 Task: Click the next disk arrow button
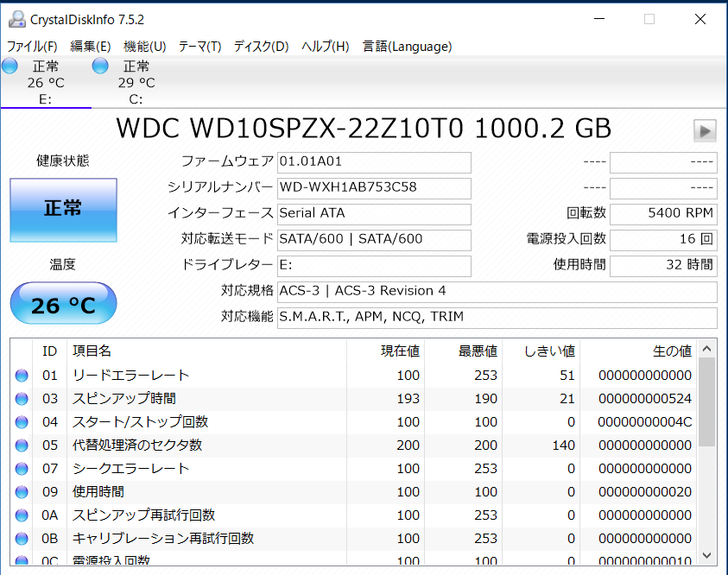[705, 130]
